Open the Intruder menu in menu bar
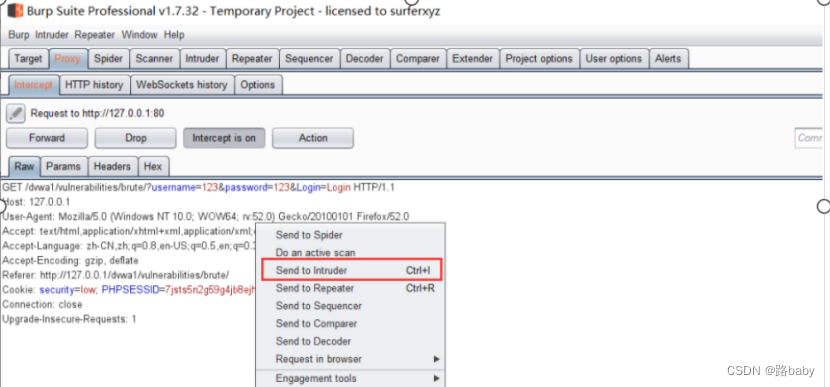 [x=52, y=35]
